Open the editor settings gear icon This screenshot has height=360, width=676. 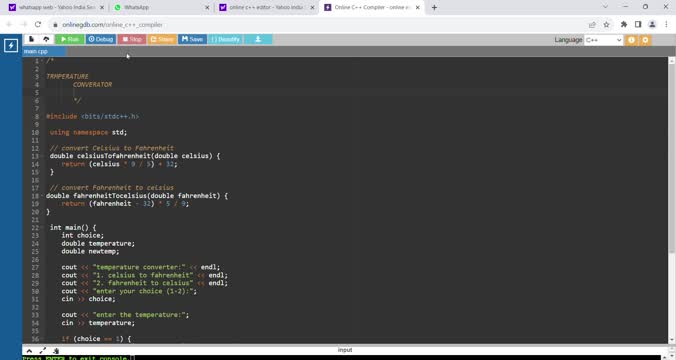[x=645, y=40]
